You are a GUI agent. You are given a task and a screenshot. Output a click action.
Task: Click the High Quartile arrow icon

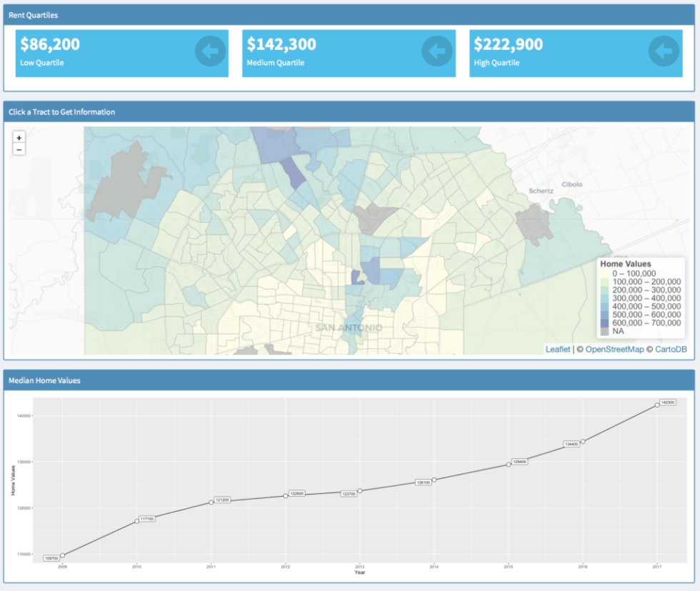pyautogui.click(x=664, y=51)
